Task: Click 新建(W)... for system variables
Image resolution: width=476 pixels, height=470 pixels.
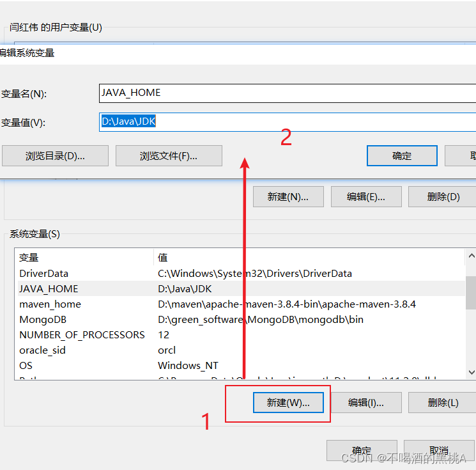Action: 288,403
